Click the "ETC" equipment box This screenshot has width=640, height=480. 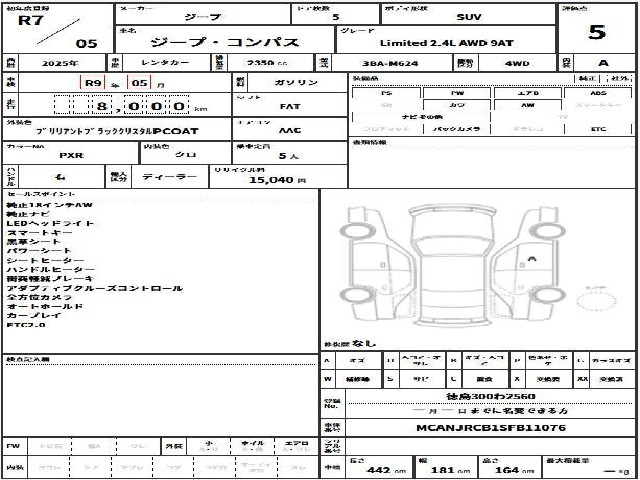click(x=598, y=129)
